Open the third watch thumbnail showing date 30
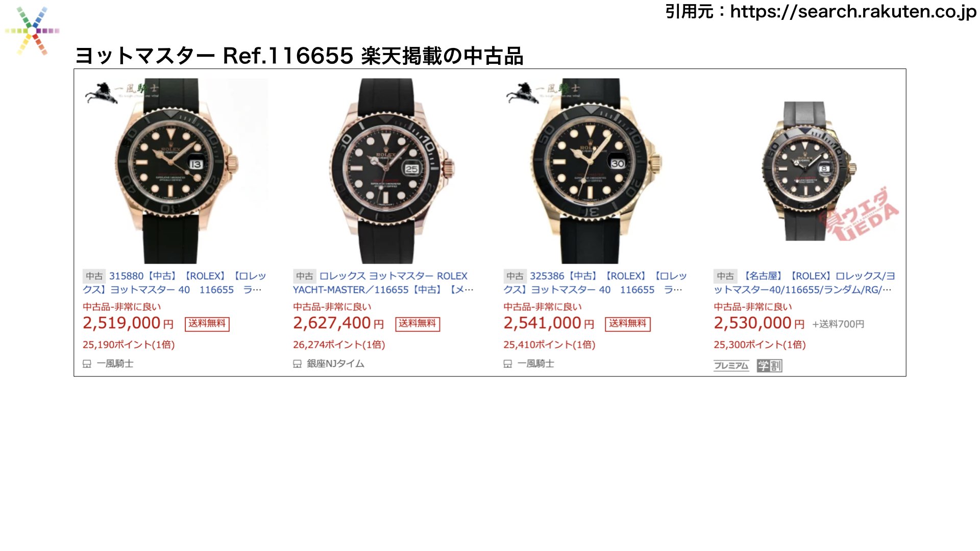The width and height of the screenshot is (980, 551). [x=596, y=171]
